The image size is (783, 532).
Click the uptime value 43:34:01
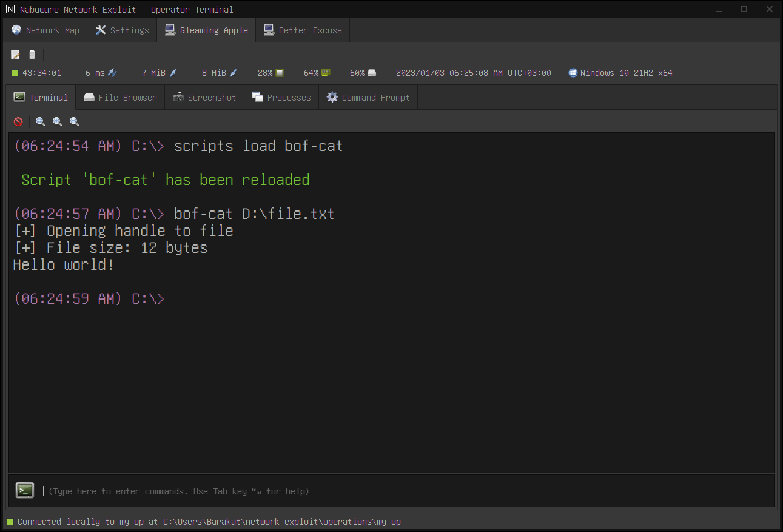coord(42,73)
